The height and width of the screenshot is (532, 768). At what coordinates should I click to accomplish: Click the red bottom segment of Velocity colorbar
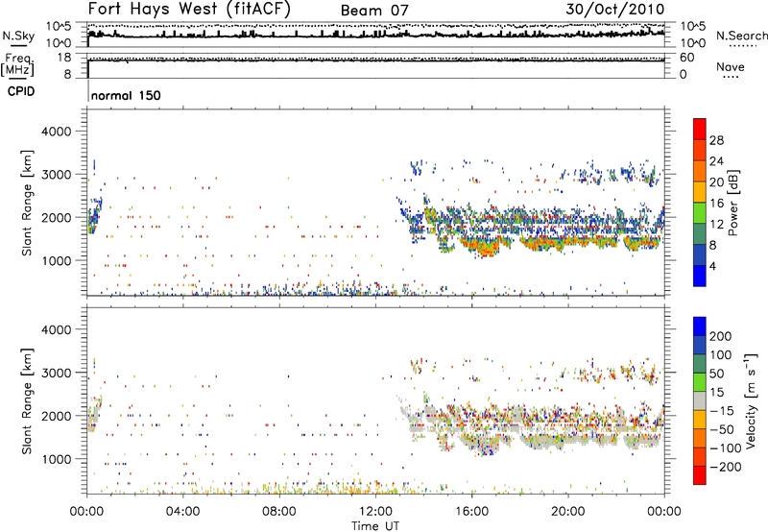pyautogui.click(x=700, y=475)
